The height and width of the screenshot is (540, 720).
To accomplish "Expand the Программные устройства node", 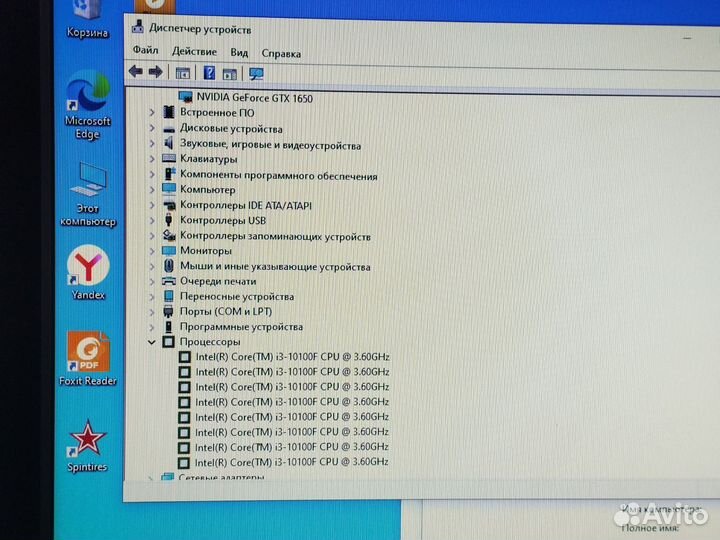I will [x=152, y=327].
